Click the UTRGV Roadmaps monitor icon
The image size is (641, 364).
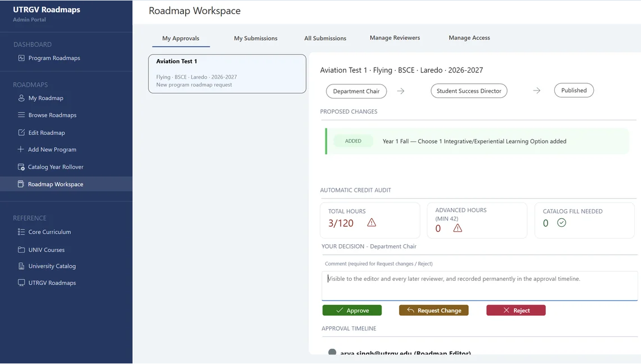click(x=21, y=282)
